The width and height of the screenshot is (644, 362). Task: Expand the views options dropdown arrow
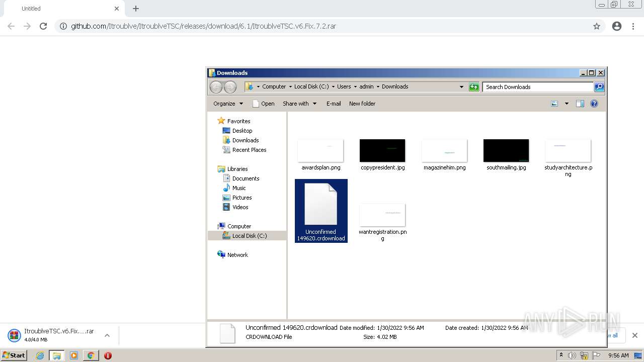click(x=567, y=104)
